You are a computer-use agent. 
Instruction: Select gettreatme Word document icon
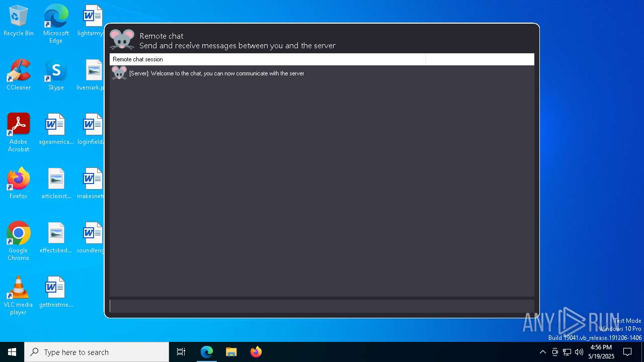pos(56,292)
